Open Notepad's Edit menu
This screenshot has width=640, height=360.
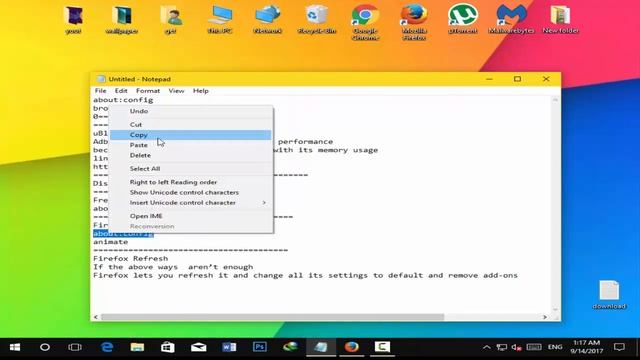pyautogui.click(x=121, y=91)
